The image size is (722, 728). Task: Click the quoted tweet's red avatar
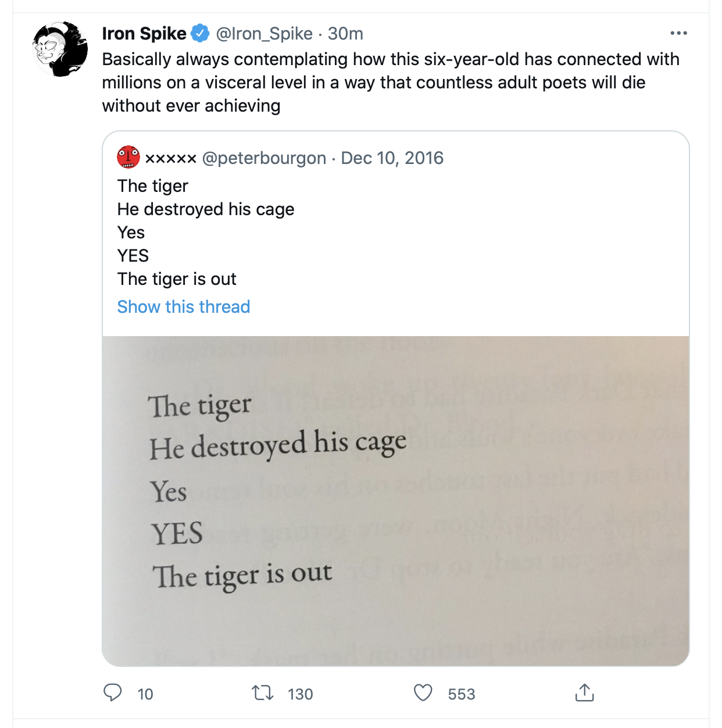click(x=128, y=158)
